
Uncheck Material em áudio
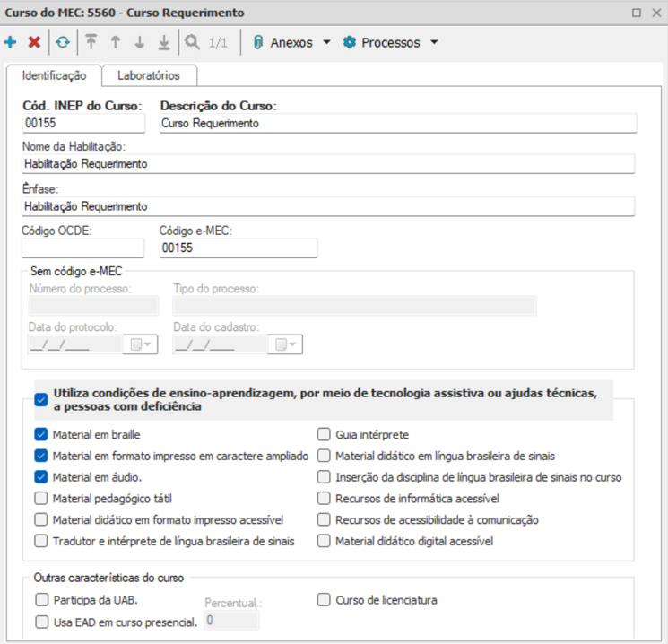pyautogui.click(x=41, y=477)
